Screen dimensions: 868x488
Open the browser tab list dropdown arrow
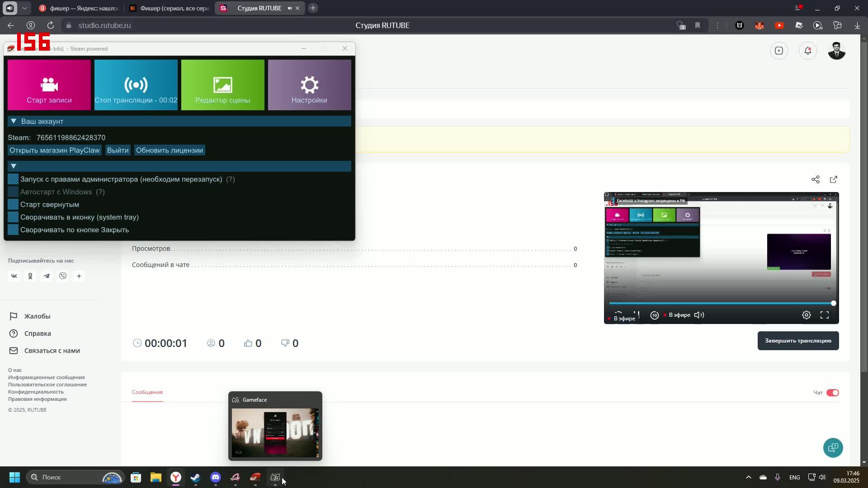tap(24, 8)
